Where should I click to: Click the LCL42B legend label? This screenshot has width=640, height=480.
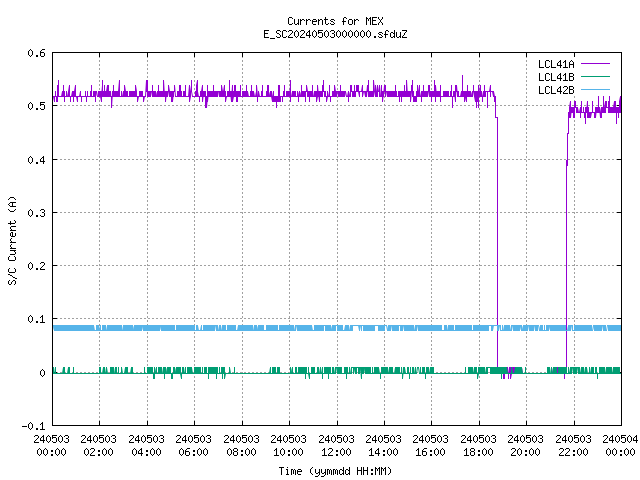click(556, 90)
